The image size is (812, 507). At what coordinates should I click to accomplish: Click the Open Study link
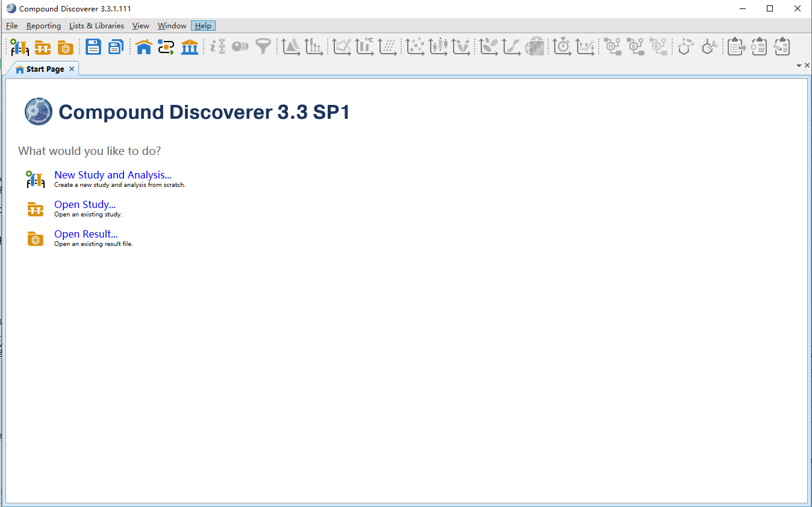[x=84, y=204]
